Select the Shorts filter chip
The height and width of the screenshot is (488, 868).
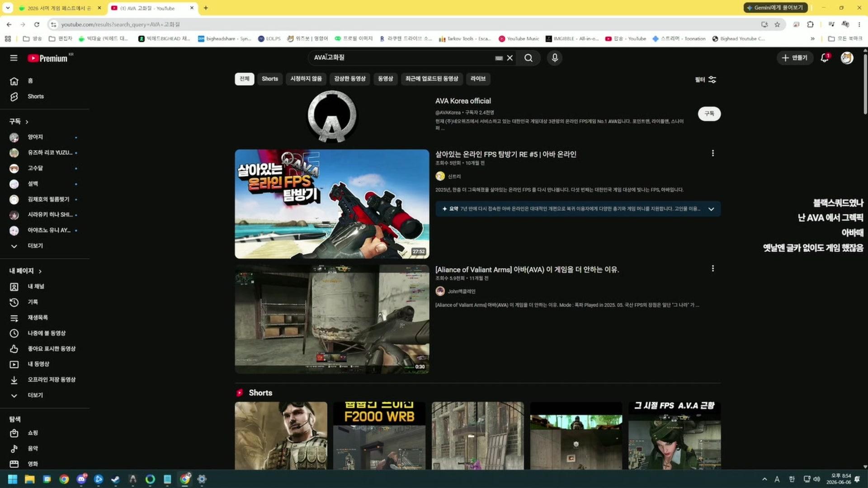click(x=270, y=79)
